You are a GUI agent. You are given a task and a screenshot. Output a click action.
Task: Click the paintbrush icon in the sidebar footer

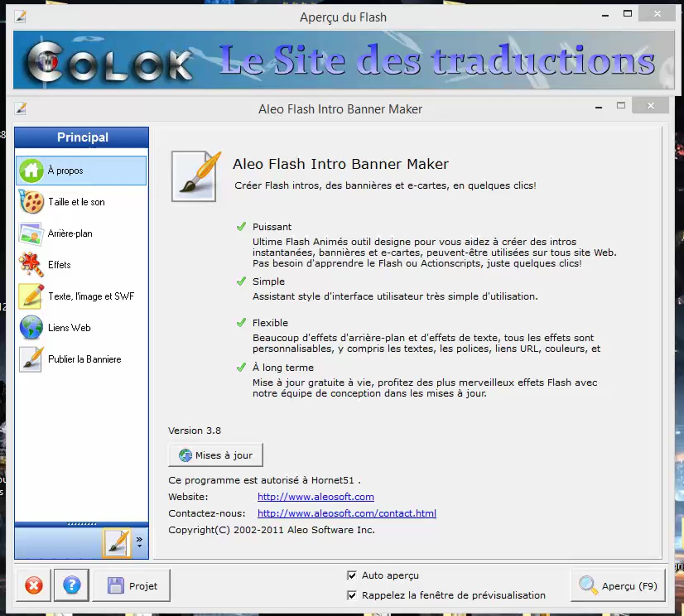tap(117, 543)
